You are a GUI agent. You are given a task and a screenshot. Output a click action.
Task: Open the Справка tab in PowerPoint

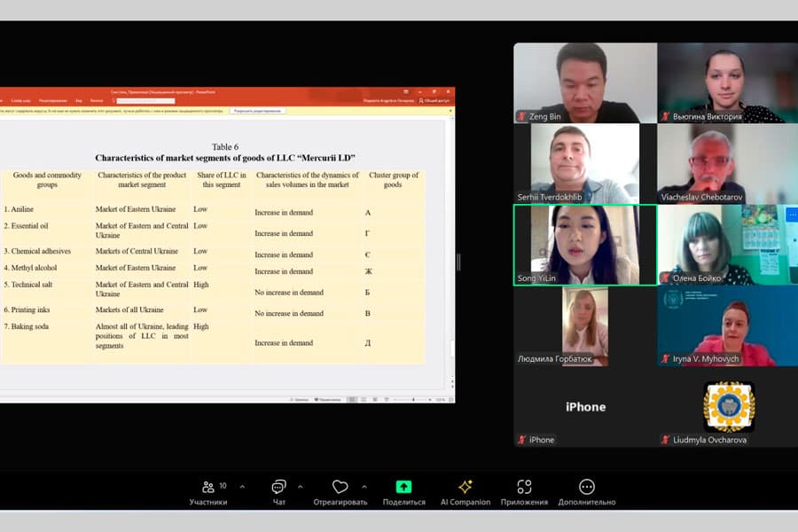(96, 101)
